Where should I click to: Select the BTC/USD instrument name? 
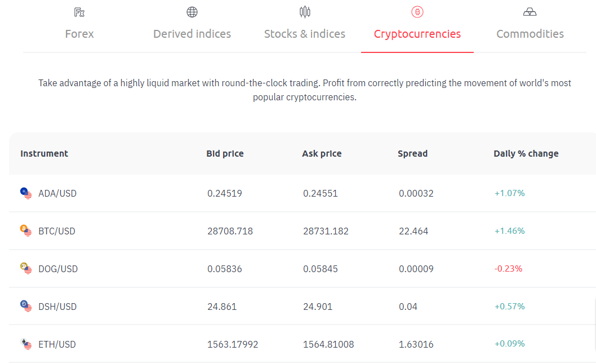57,231
